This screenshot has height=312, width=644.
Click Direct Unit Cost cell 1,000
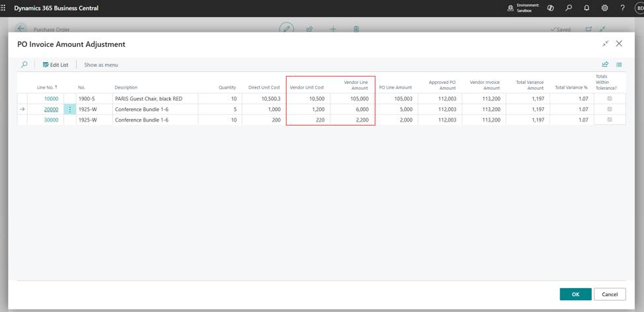[x=264, y=109]
